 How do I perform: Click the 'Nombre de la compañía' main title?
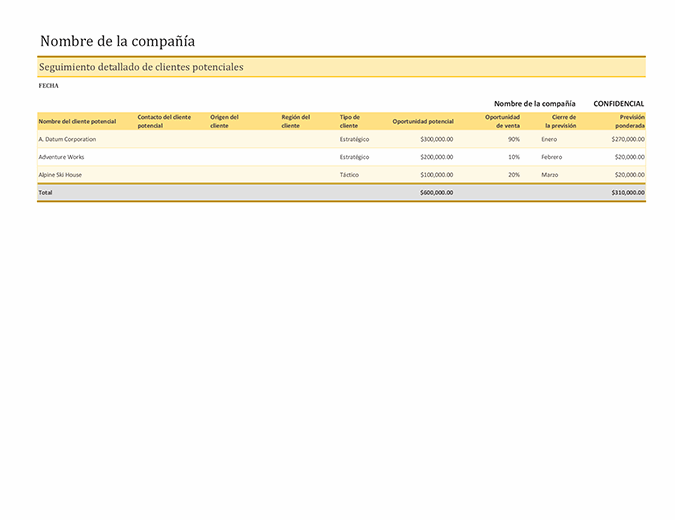118,41
